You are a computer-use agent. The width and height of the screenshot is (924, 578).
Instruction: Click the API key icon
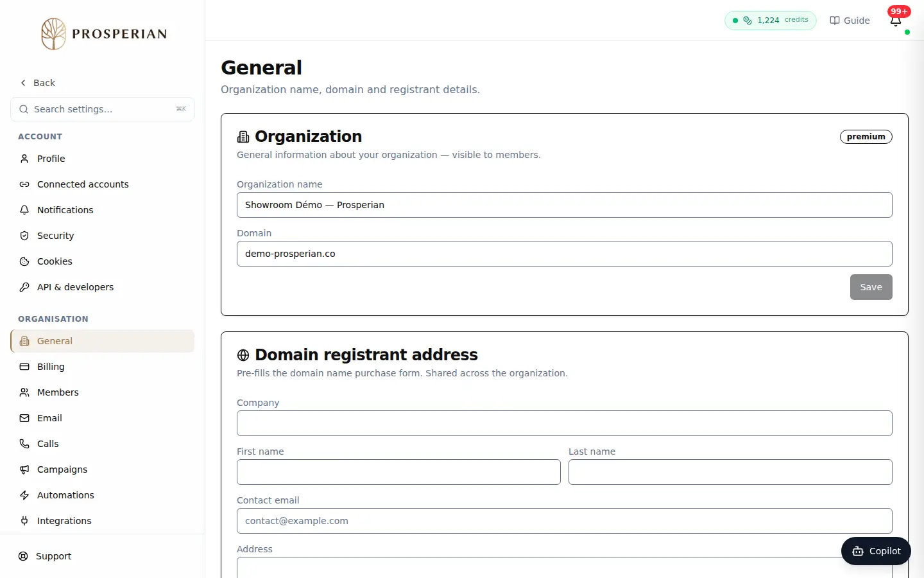pyautogui.click(x=24, y=287)
